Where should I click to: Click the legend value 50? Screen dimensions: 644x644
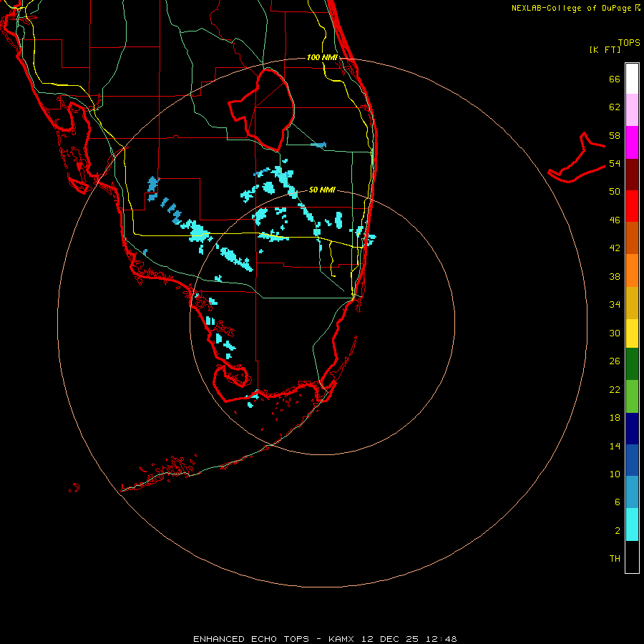pyautogui.click(x=615, y=192)
